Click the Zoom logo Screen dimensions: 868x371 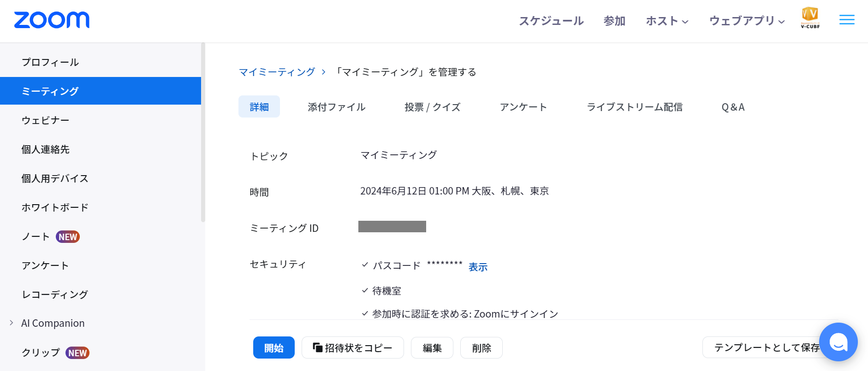[52, 20]
